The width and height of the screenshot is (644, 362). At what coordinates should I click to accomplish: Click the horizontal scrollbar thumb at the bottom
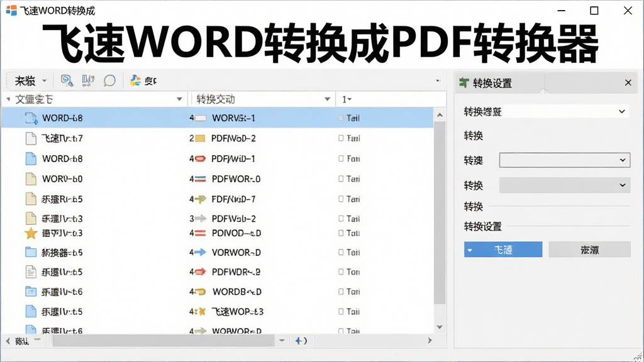[x=163, y=341]
